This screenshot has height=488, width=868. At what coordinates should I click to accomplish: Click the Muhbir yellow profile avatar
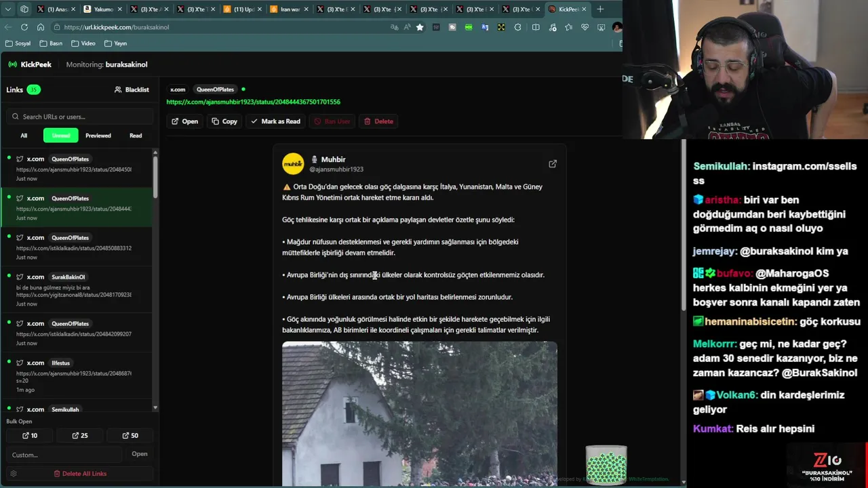293,164
